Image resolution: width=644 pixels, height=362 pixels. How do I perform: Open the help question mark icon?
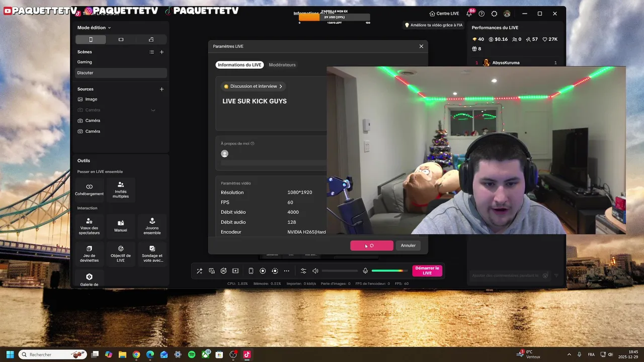(x=481, y=14)
